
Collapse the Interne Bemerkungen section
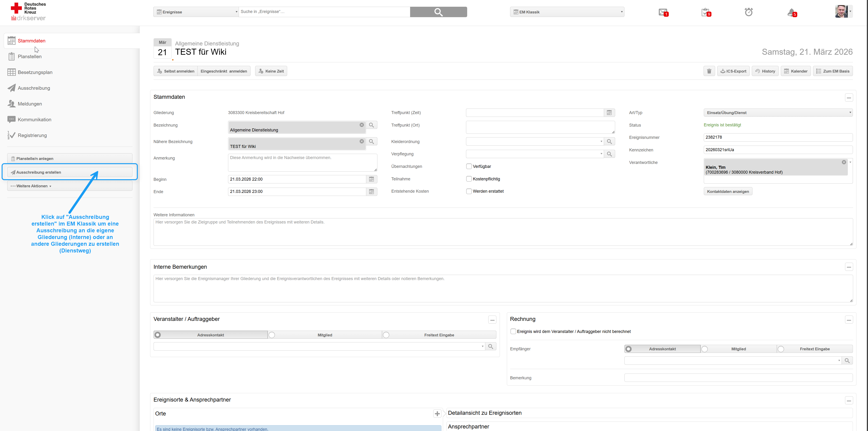point(849,267)
